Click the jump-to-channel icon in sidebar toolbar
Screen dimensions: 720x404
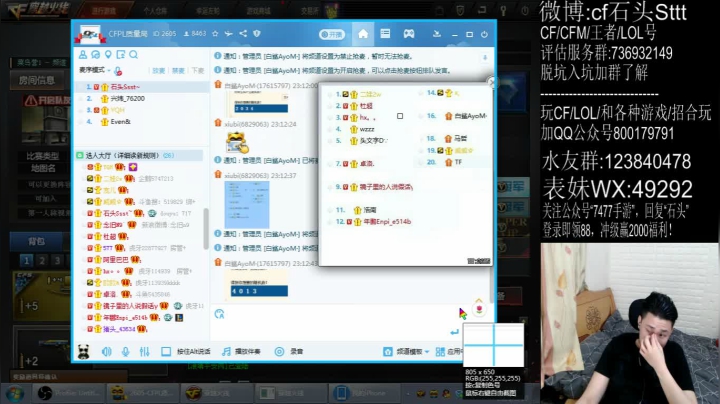click(x=121, y=55)
